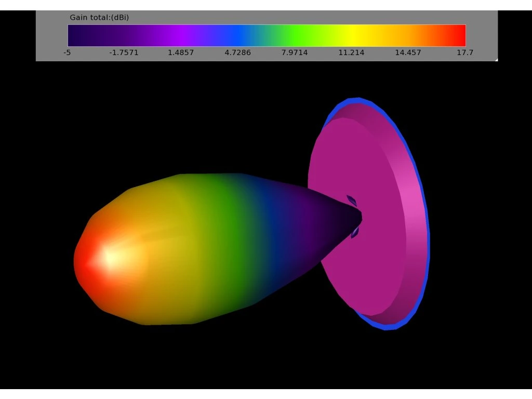The width and height of the screenshot is (532, 399).
Task: Click the 1.4857 scale value
Action: 180,52
